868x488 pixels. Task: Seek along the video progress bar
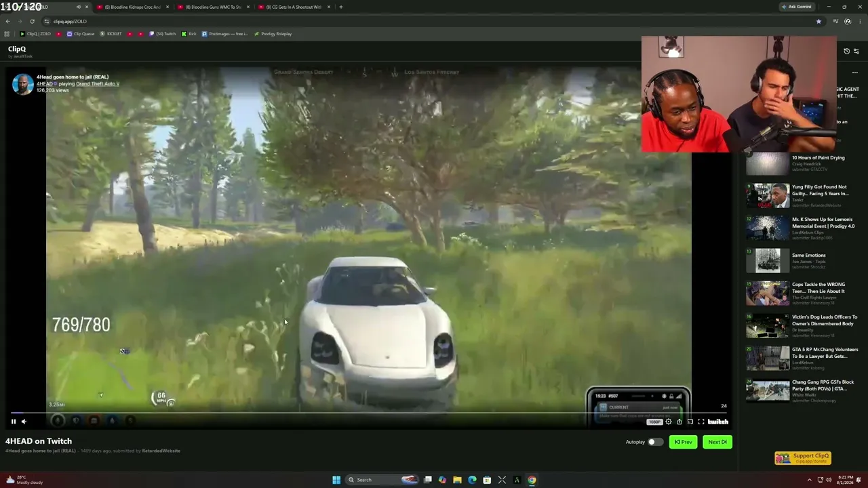point(370,412)
